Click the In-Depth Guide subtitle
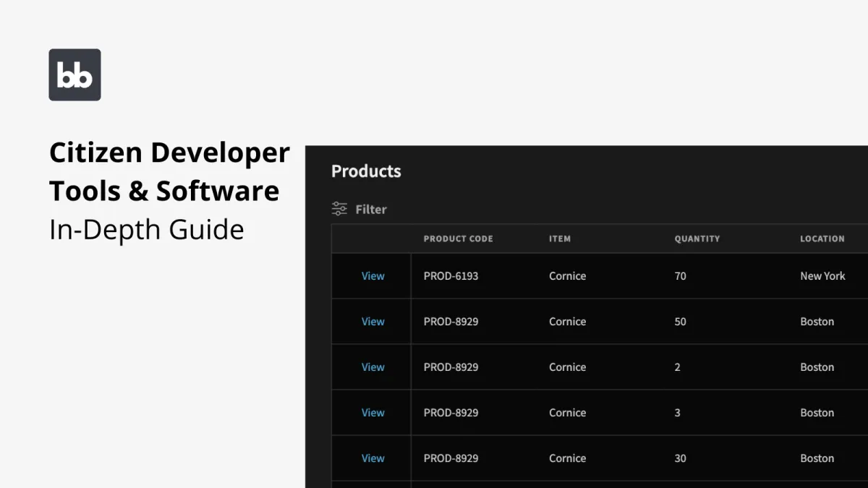The image size is (868, 488). point(147,230)
